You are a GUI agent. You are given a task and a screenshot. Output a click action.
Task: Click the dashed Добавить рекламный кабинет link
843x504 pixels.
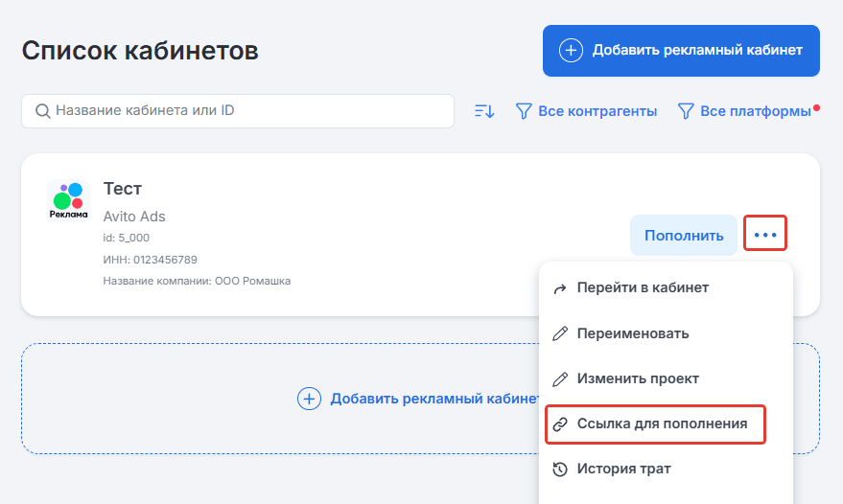point(419,399)
